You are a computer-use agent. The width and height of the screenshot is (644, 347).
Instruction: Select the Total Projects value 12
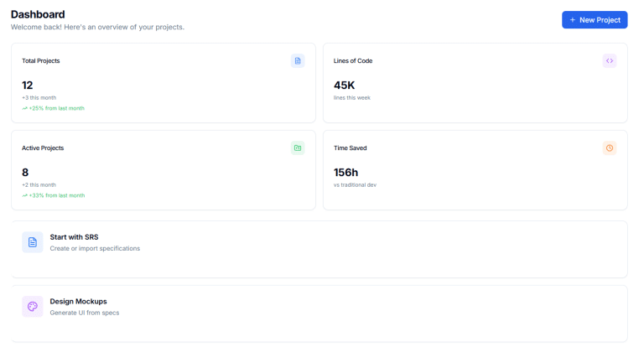(x=28, y=85)
